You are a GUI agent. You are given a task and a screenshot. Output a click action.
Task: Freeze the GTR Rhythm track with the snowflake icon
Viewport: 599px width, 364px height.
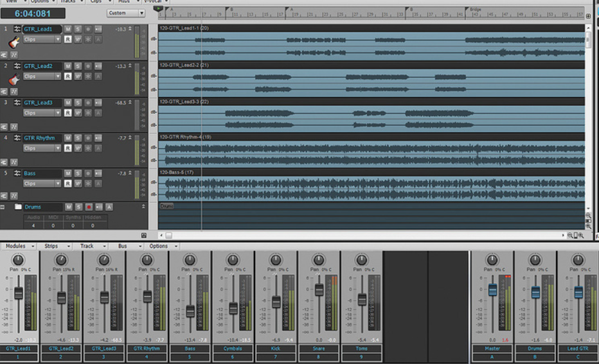click(x=88, y=148)
